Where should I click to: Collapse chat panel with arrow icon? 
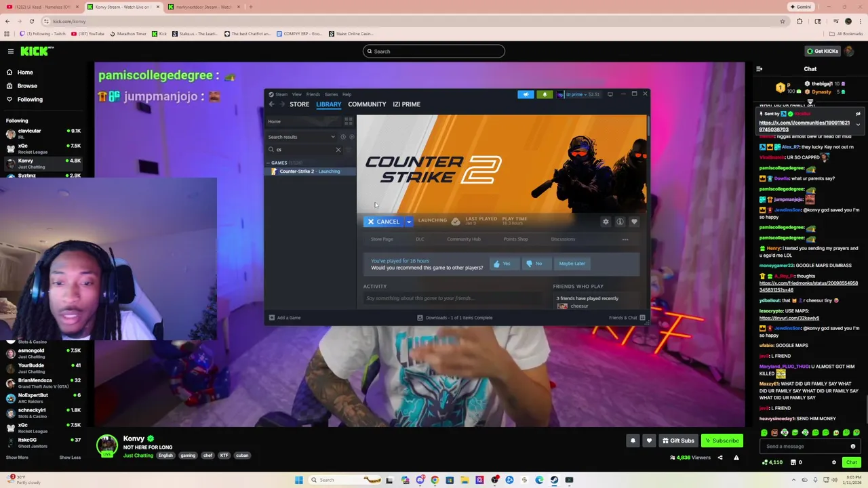point(759,68)
